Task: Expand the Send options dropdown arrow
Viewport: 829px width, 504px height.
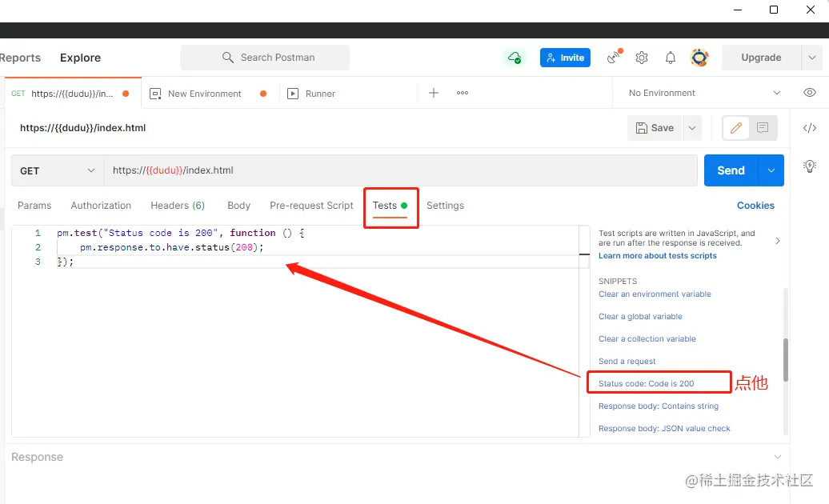Action: 771,170
